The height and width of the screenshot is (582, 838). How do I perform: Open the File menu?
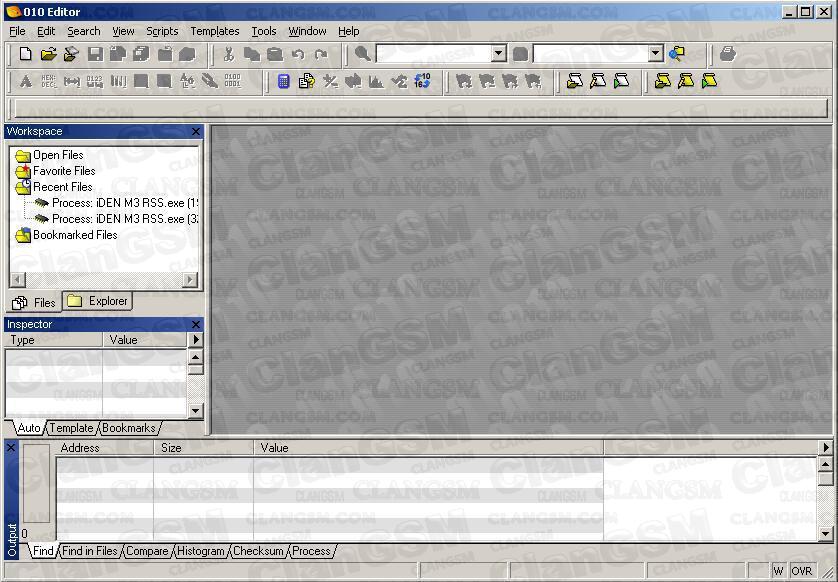17,31
